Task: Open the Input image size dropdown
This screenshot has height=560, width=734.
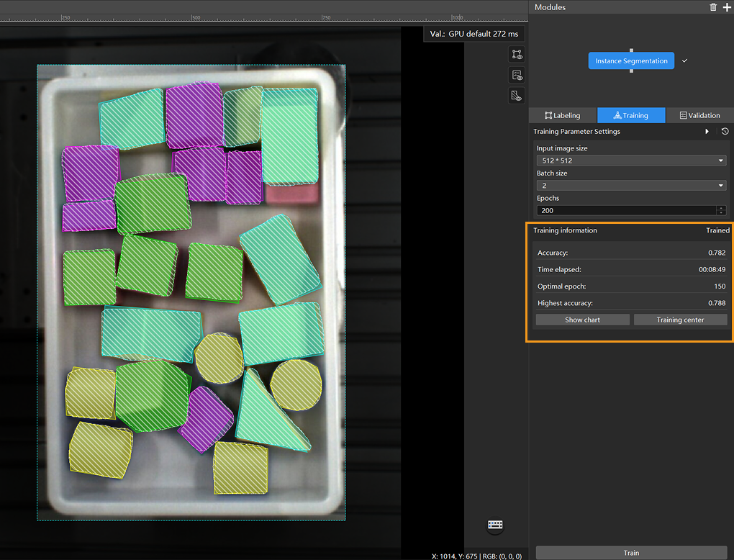Action: (x=631, y=161)
